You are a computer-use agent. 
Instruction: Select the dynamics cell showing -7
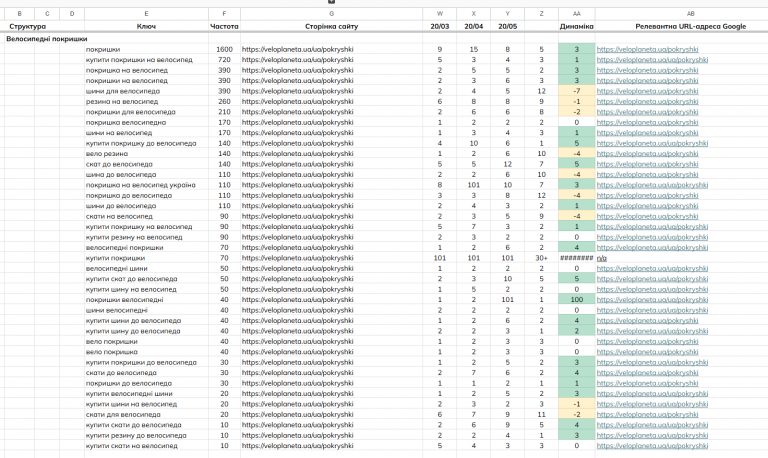pos(576,91)
